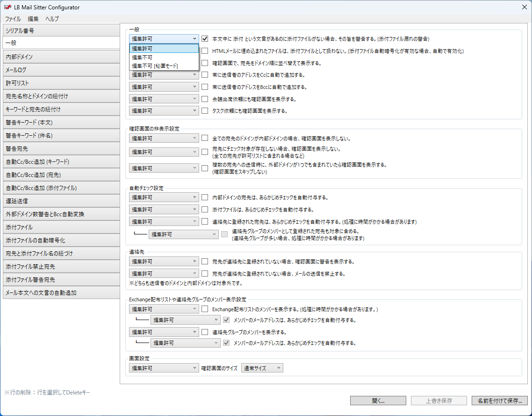This screenshot has width=532, height=416.
Task: Uncheck the attachment omission warning checkbox
Action: (205, 39)
